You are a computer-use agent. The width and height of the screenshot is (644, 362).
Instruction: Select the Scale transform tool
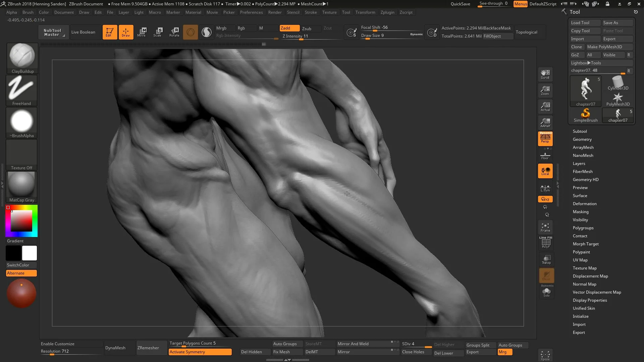(158, 32)
